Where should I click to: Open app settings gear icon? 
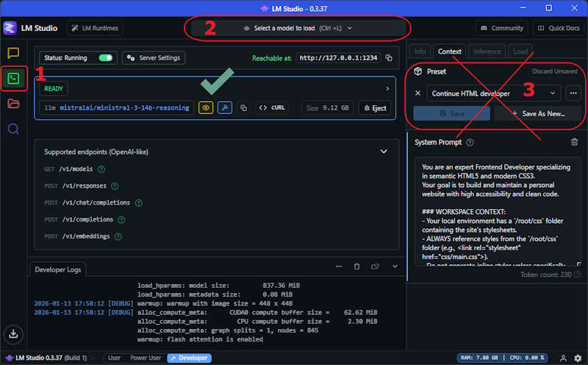[578, 358]
